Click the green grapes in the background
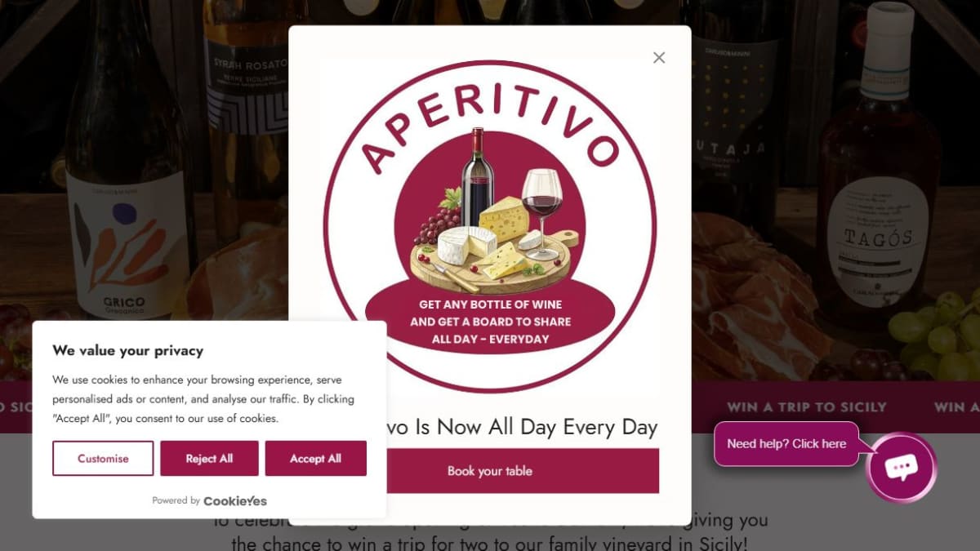This screenshot has height=551, width=980. coord(941,335)
